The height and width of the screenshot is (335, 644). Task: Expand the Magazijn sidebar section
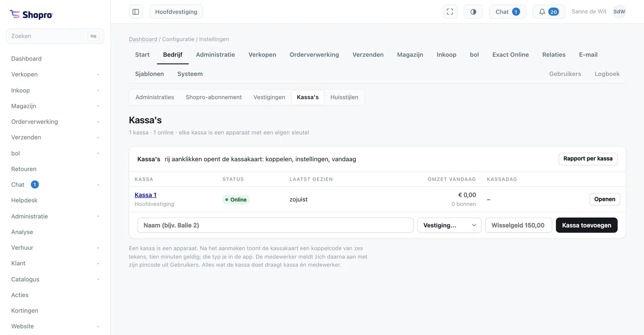55,106
